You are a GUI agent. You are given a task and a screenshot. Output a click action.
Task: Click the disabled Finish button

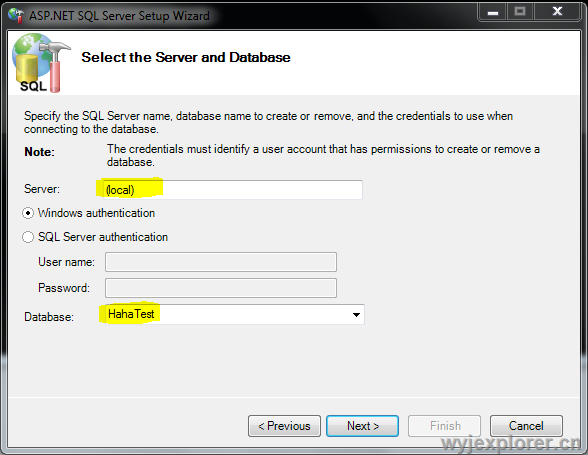[x=444, y=426]
